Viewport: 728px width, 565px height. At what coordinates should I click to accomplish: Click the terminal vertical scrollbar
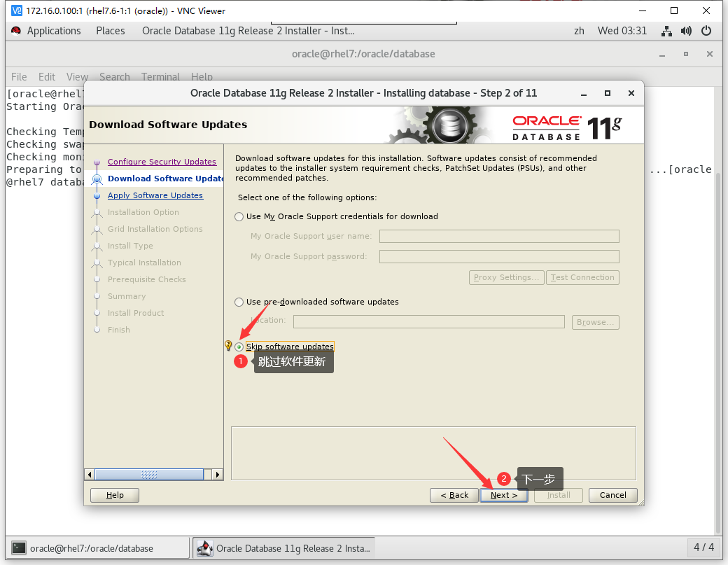718,353
